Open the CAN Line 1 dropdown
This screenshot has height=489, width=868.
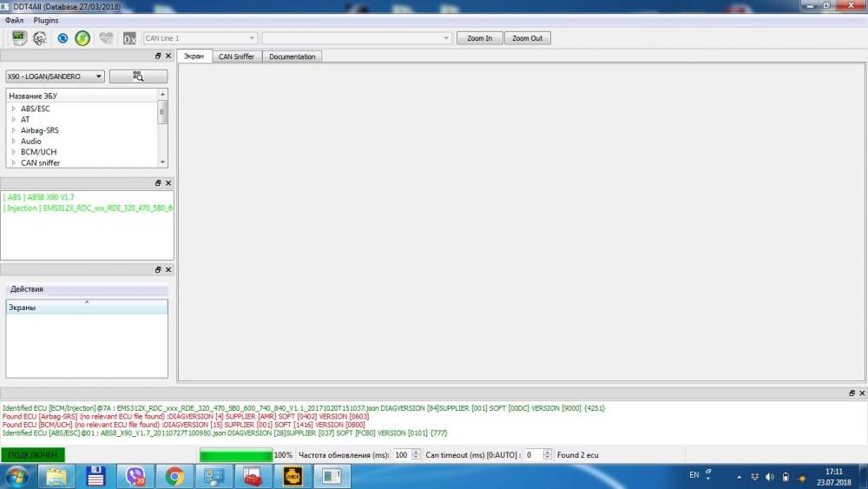pos(201,38)
